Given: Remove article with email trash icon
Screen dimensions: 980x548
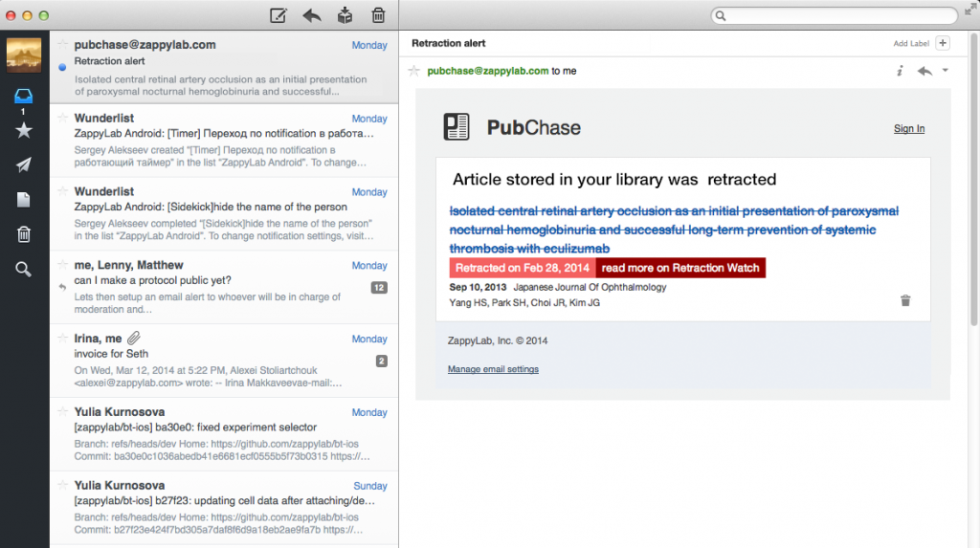Looking at the screenshot, I should (905, 300).
